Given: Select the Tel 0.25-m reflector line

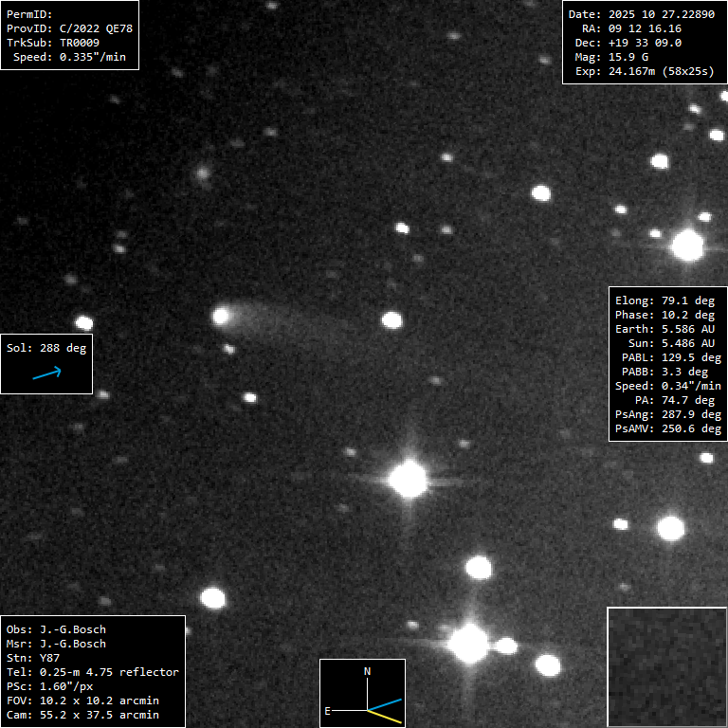Looking at the screenshot, I should click(92, 672).
